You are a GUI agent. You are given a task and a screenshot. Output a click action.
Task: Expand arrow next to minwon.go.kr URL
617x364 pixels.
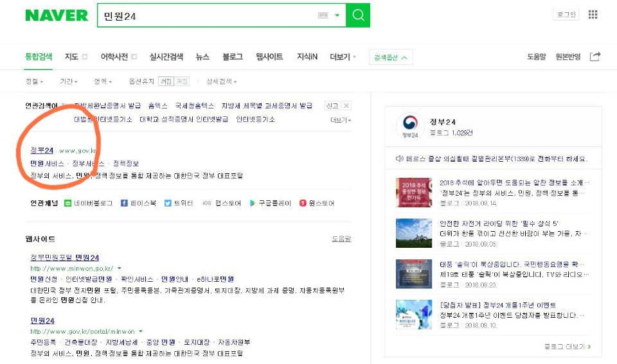pyautogui.click(x=120, y=268)
